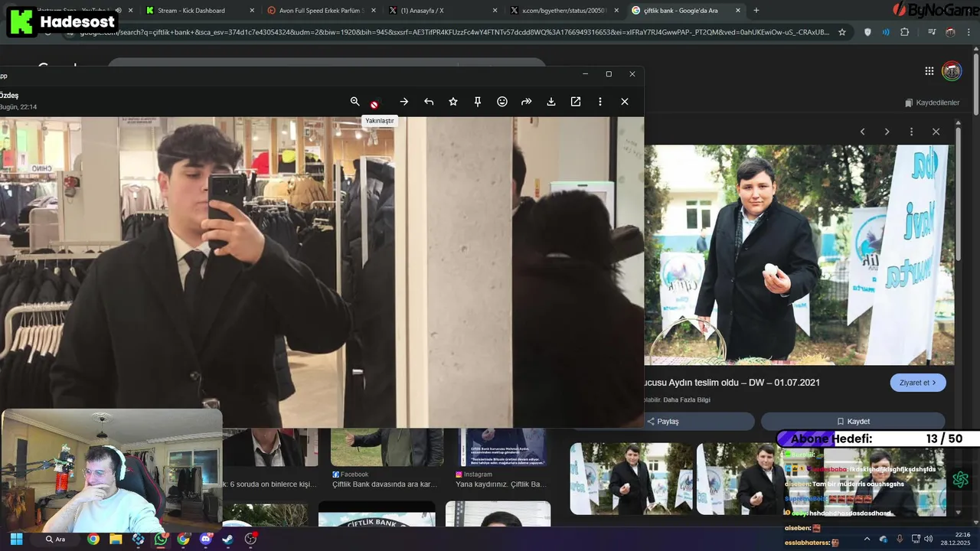Open Discord from the taskbar
Screen dimensions: 980x551
[x=205, y=539]
